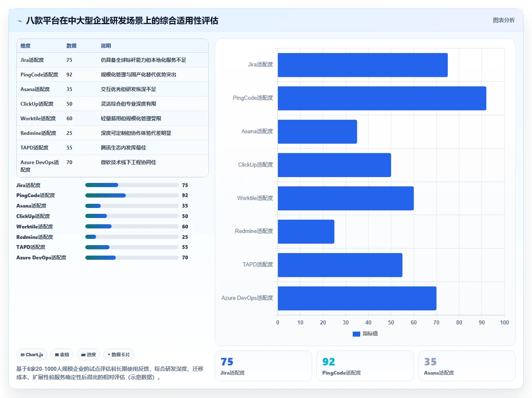
Task: Click the 表格 tag chip
Action: [62, 355]
